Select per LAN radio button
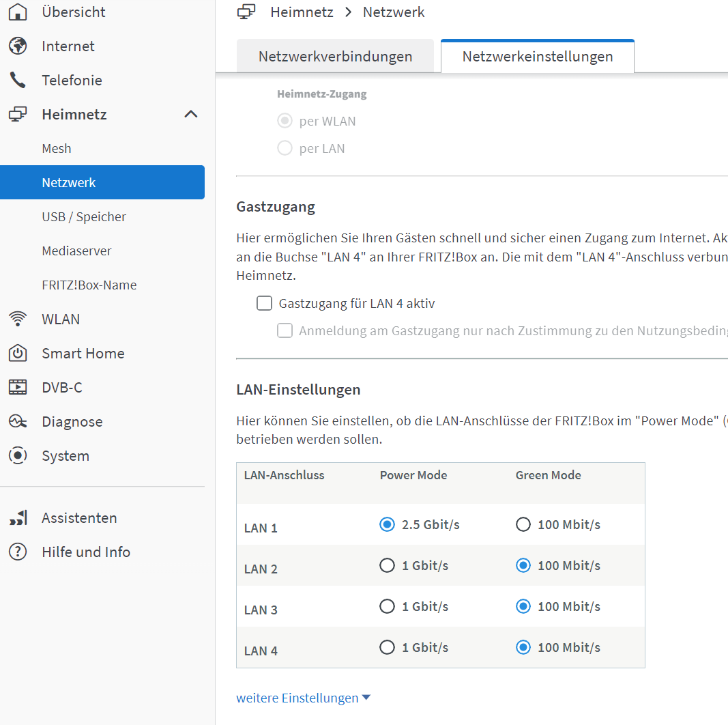This screenshot has height=725, width=728. coord(285,148)
